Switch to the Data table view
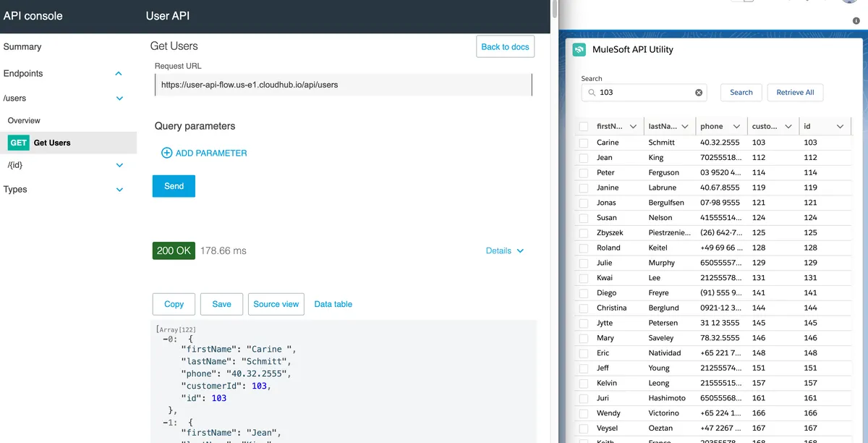868x443 pixels. tap(333, 304)
